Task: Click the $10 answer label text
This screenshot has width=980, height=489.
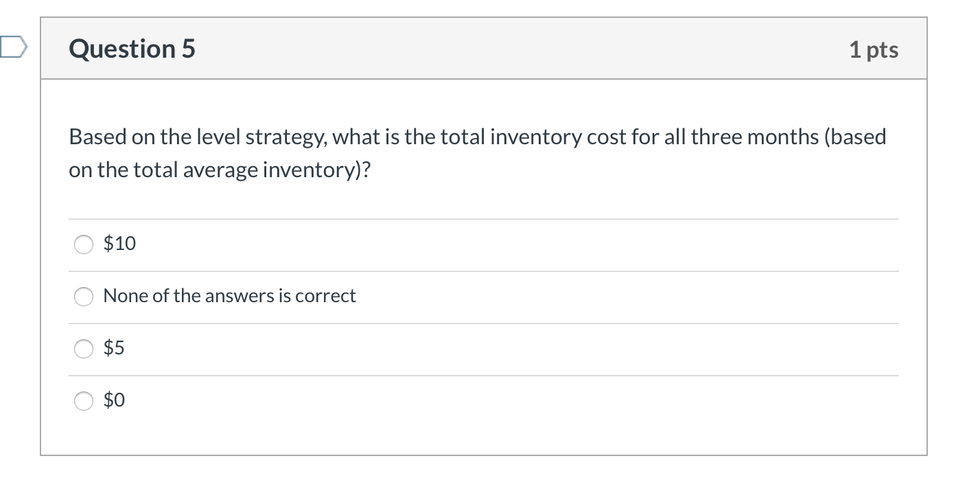Action: coord(119,243)
